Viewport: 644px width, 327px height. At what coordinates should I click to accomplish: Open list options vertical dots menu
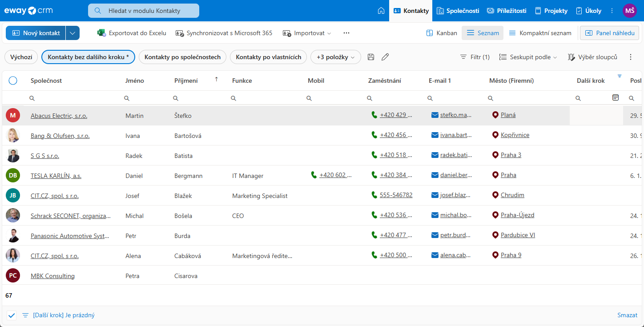pyautogui.click(x=630, y=57)
